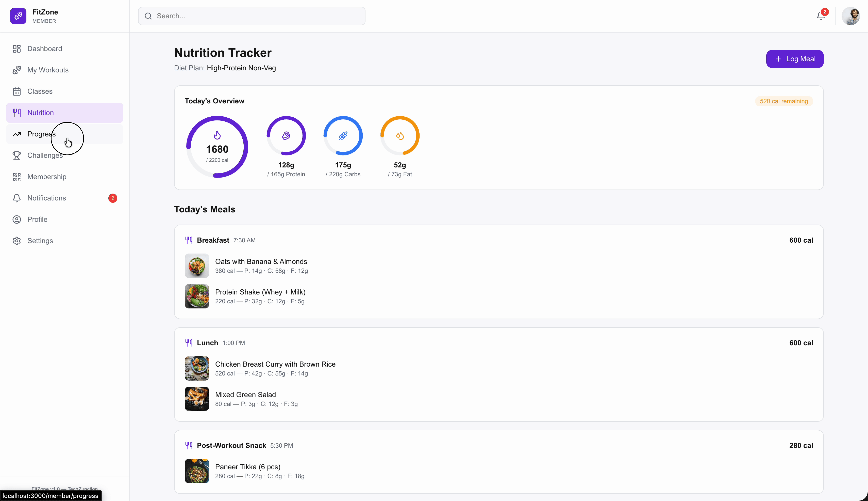Click the Nutrition fork icon in sidebar
Screen dimensions: 868x501
[16, 113]
